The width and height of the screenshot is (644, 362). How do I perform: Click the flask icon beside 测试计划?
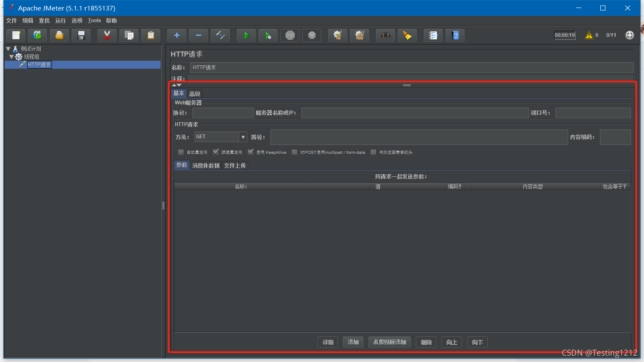[x=16, y=49]
